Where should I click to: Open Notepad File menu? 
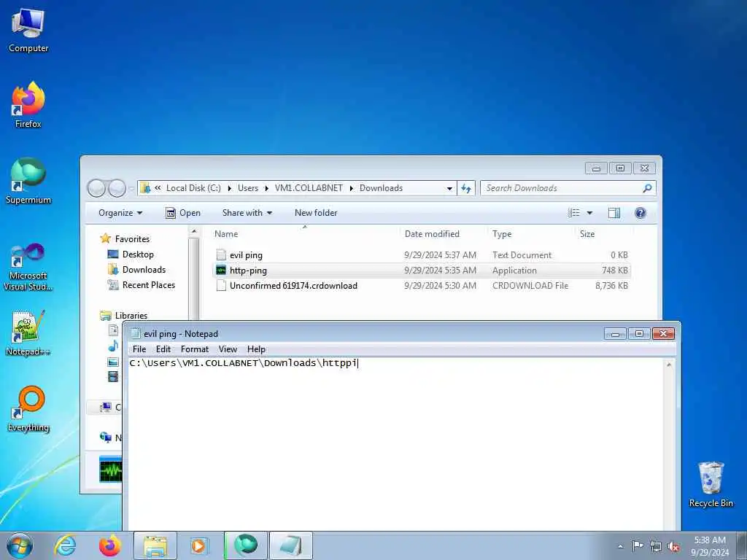[139, 349]
